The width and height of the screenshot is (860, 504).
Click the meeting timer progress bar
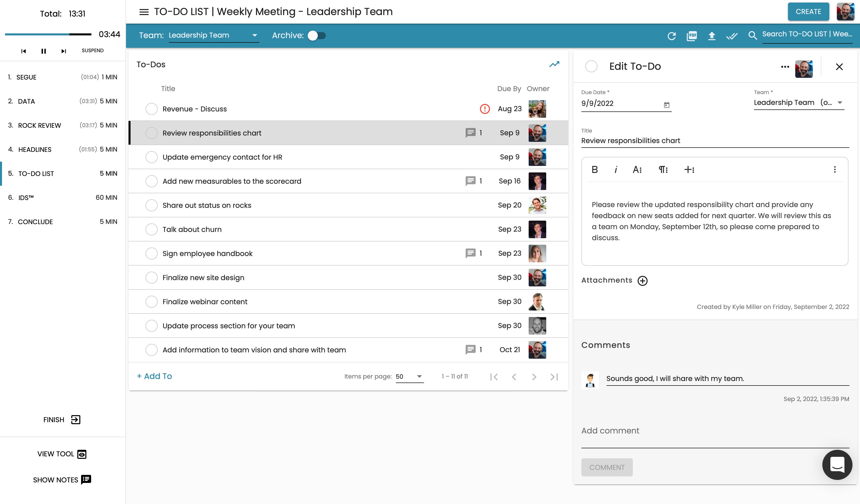tap(48, 34)
